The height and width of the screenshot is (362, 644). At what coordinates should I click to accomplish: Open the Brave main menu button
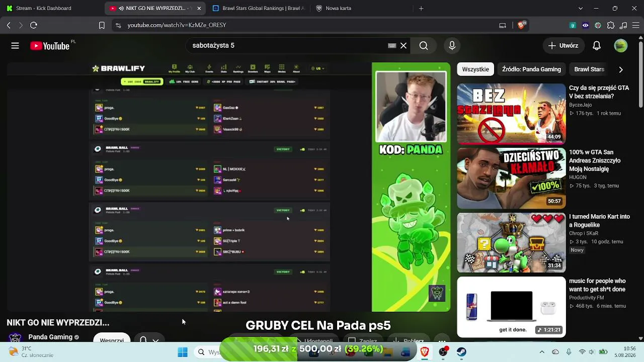click(636, 25)
